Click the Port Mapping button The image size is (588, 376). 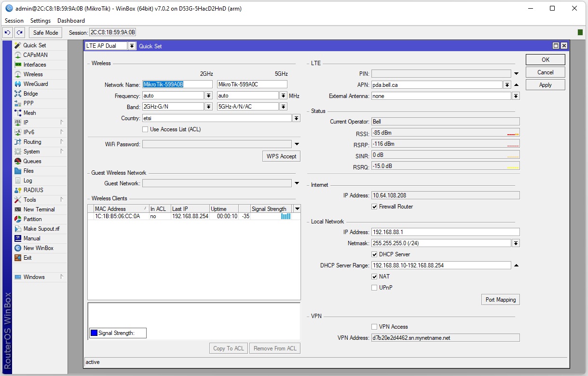click(x=501, y=300)
